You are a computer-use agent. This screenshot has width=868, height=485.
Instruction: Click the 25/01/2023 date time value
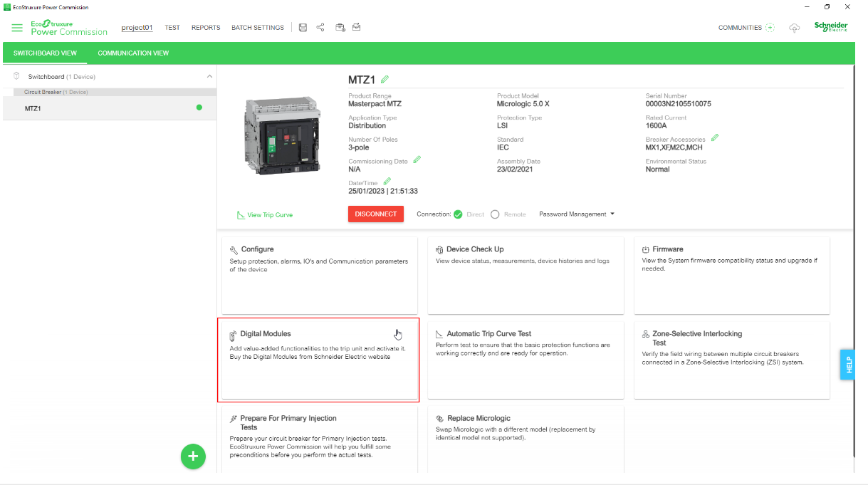point(382,192)
